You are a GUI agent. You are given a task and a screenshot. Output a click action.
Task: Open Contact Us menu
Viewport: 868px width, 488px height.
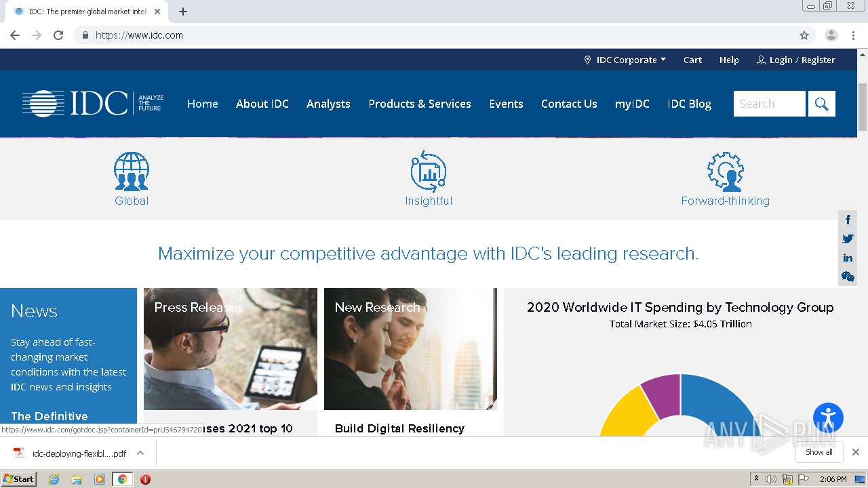pyautogui.click(x=569, y=104)
